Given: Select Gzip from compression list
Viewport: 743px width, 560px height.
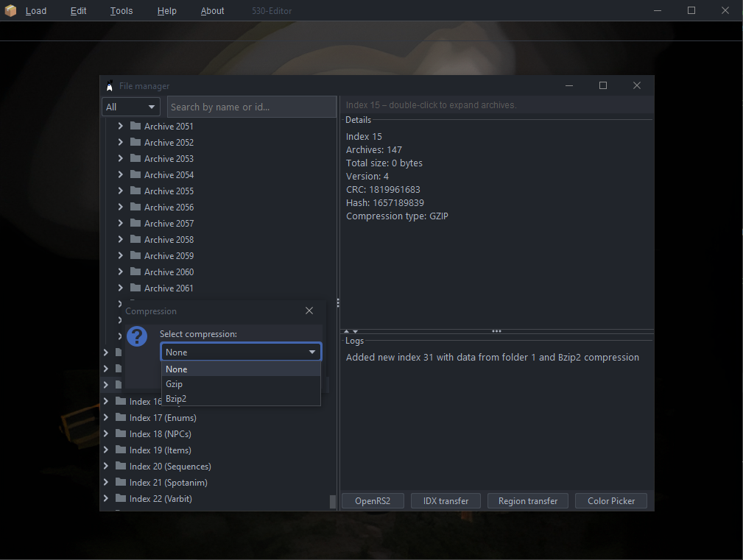Looking at the screenshot, I should click(175, 384).
